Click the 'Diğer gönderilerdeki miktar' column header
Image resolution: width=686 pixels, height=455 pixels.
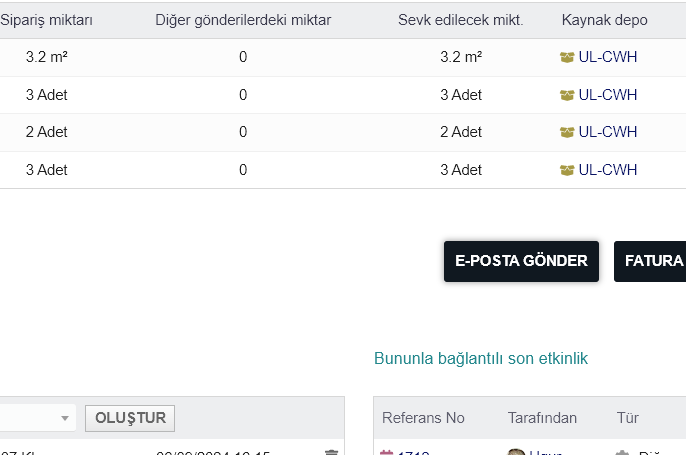point(243,20)
